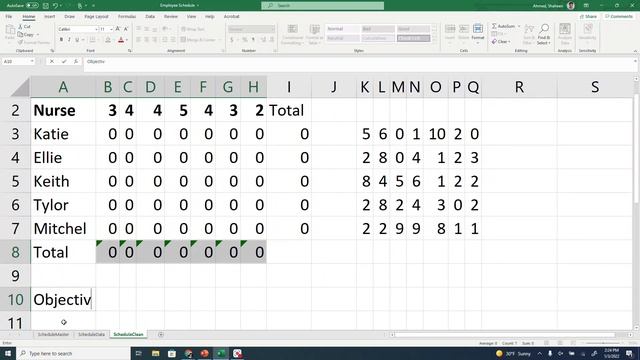Apply the Normal cell style
Image resolution: width=640 pixels, height=360 pixels.
point(343,29)
